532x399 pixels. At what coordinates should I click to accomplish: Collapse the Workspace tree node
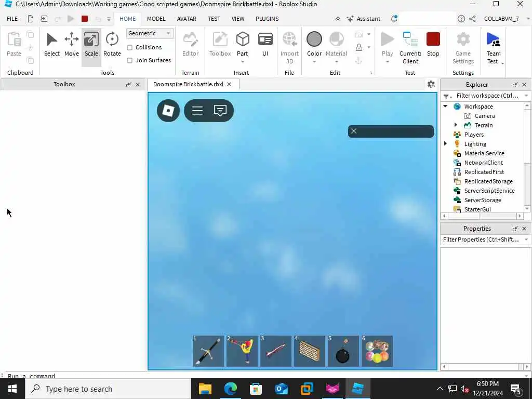coord(445,106)
